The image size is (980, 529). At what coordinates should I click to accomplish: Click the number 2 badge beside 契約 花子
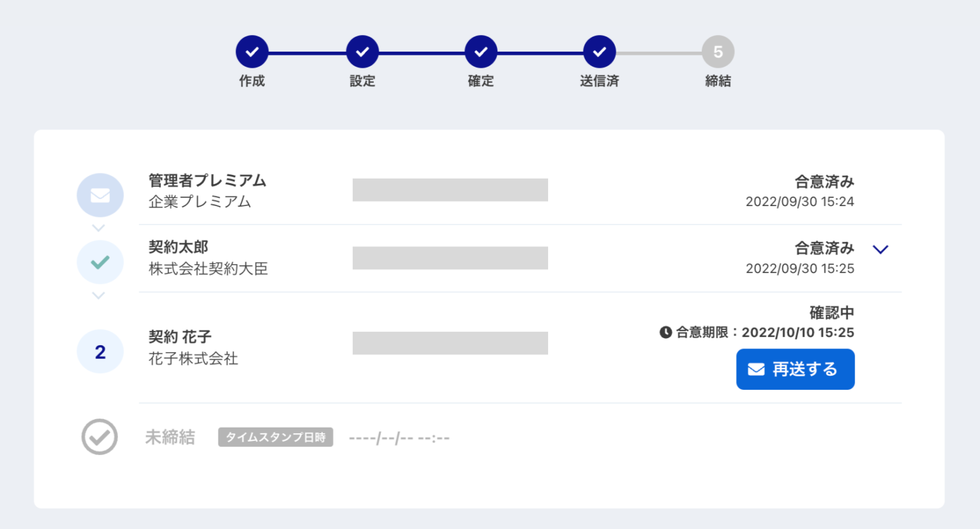[x=100, y=352]
